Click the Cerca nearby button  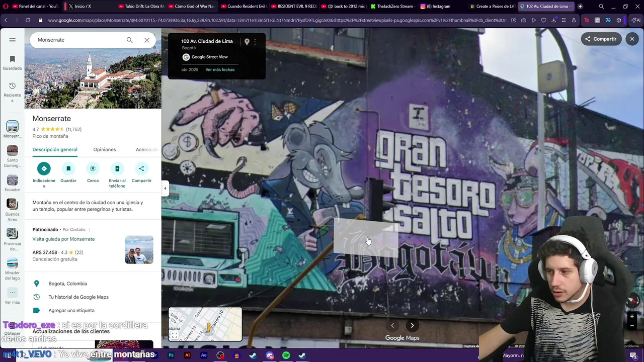pyautogui.click(x=93, y=173)
